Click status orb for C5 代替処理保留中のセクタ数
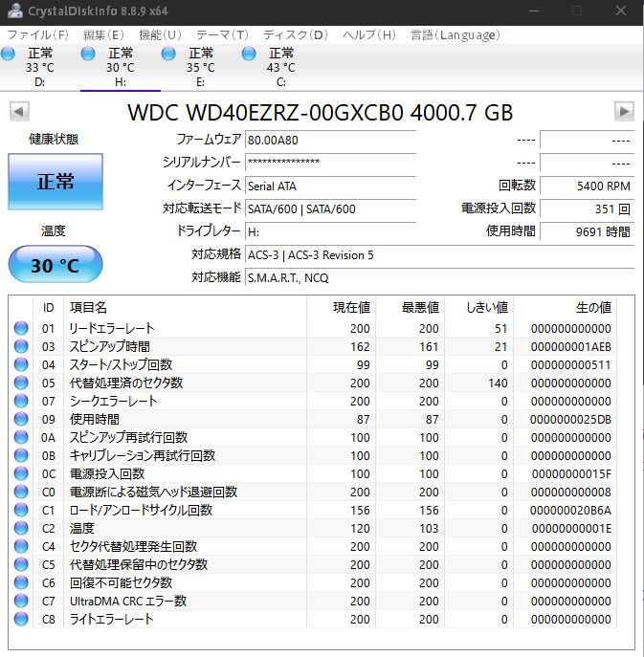This screenshot has height=657, width=644. click(21, 564)
